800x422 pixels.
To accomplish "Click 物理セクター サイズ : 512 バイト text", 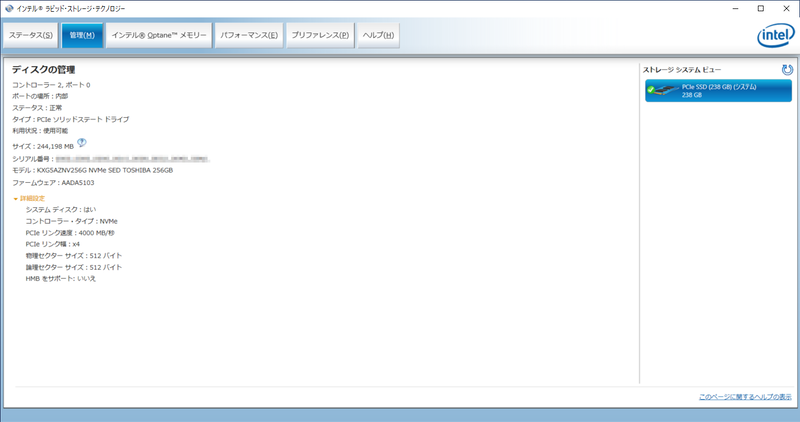I will [x=74, y=256].
